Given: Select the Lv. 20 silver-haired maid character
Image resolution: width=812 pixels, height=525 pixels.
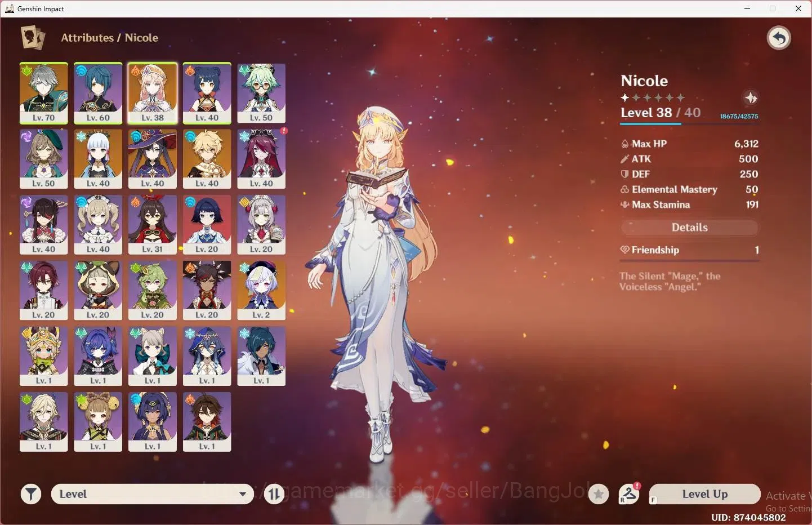Looking at the screenshot, I should (261, 225).
